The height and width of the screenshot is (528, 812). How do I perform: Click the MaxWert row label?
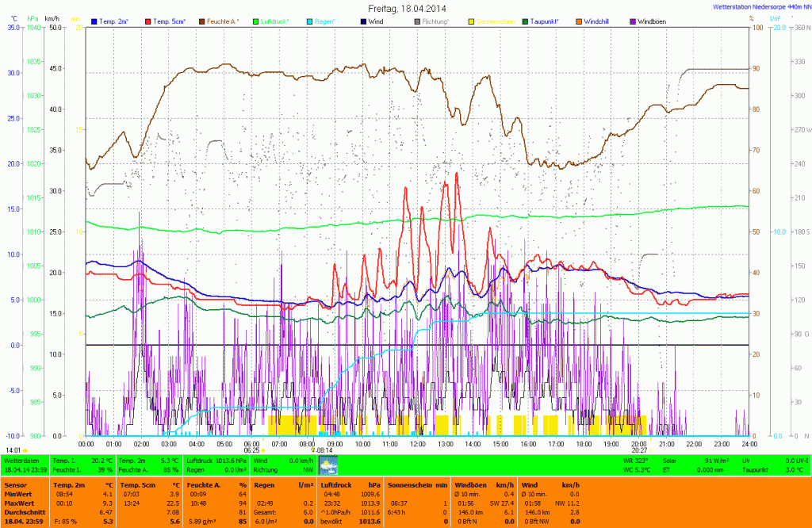(20, 503)
